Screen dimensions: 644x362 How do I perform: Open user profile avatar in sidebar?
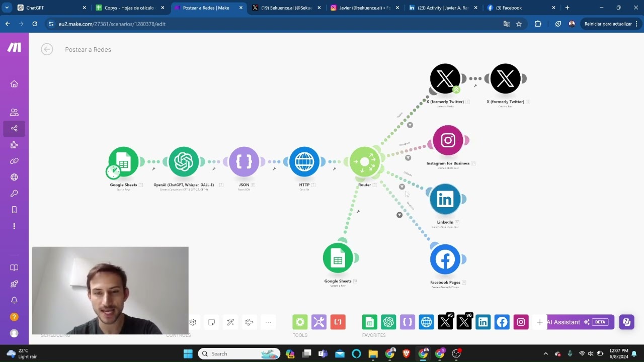pyautogui.click(x=14, y=333)
